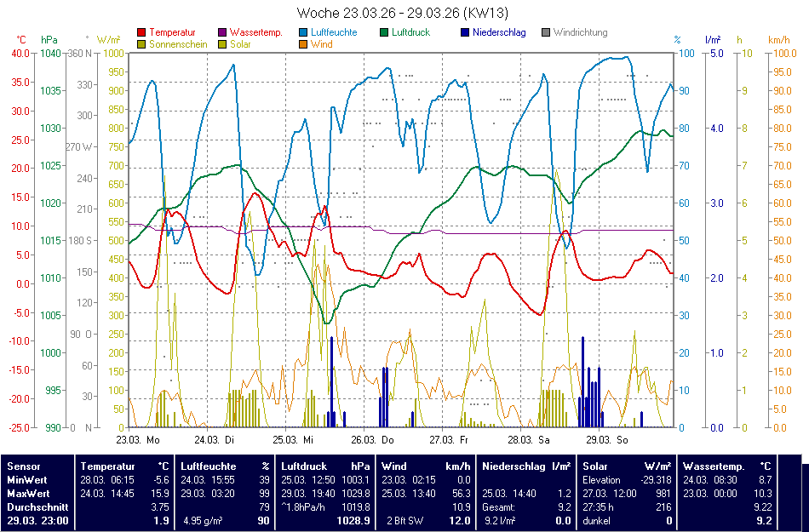Click the Niederschlag l/m² column header
This screenshot has height=532, width=809.
[x=525, y=466]
